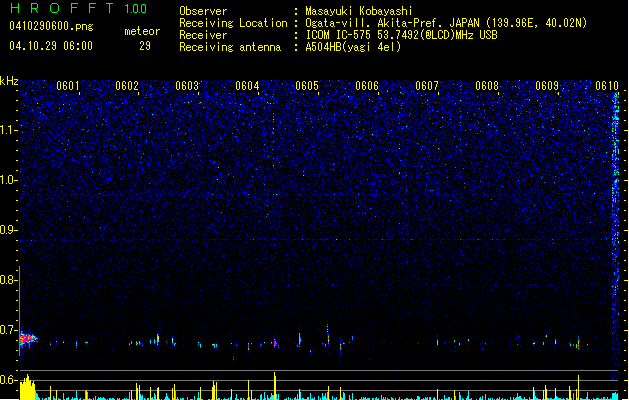Click the date stamp 04.10.29 06:00
This screenshot has width=629, height=400.
point(51,46)
